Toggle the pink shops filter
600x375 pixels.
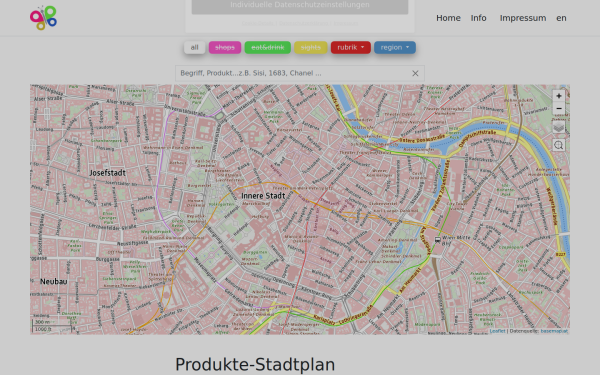(x=225, y=47)
